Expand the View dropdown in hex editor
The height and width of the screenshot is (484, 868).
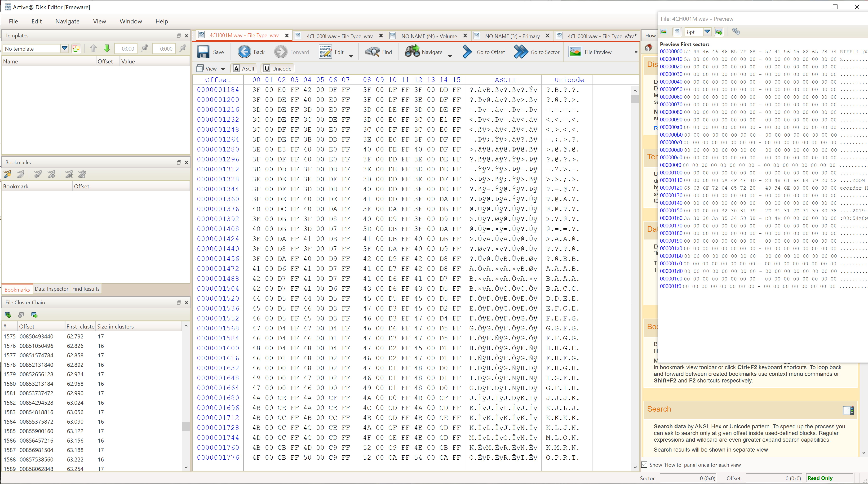[223, 69]
